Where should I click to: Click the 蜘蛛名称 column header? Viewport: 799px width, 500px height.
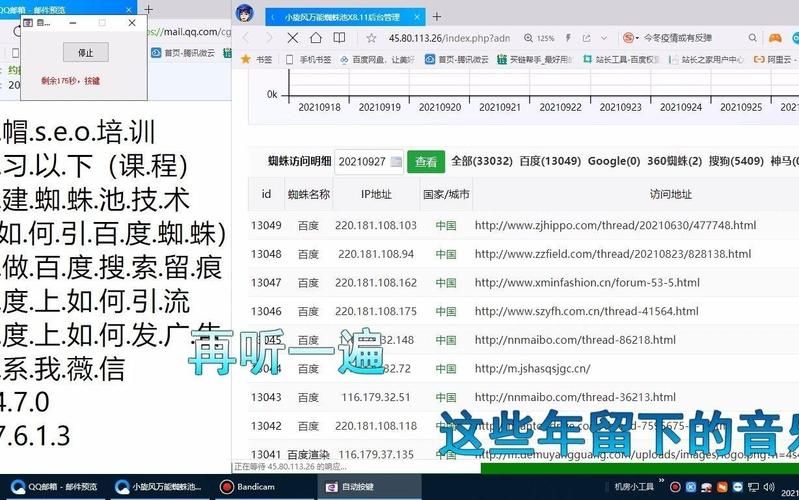point(308,194)
